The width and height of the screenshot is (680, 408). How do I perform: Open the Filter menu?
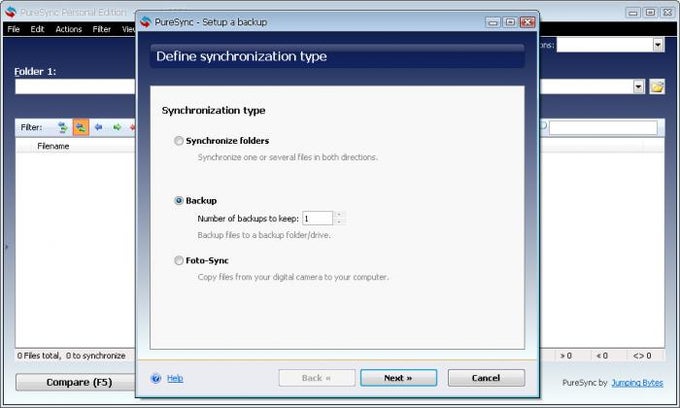[x=101, y=29]
